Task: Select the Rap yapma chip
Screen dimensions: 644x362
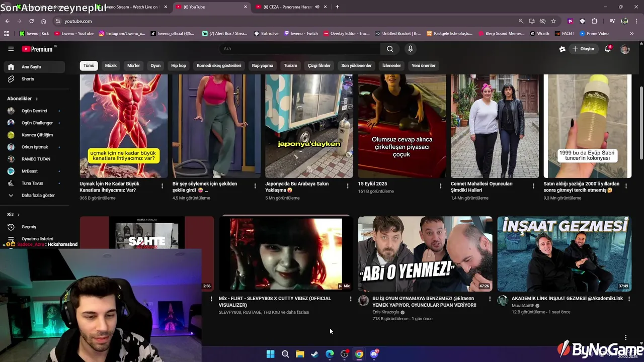Action: pyautogui.click(x=263, y=65)
